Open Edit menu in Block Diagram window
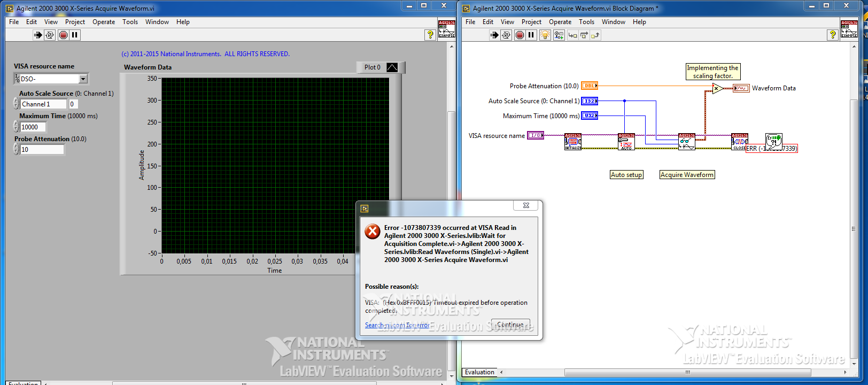The width and height of the screenshot is (868, 385). [488, 22]
